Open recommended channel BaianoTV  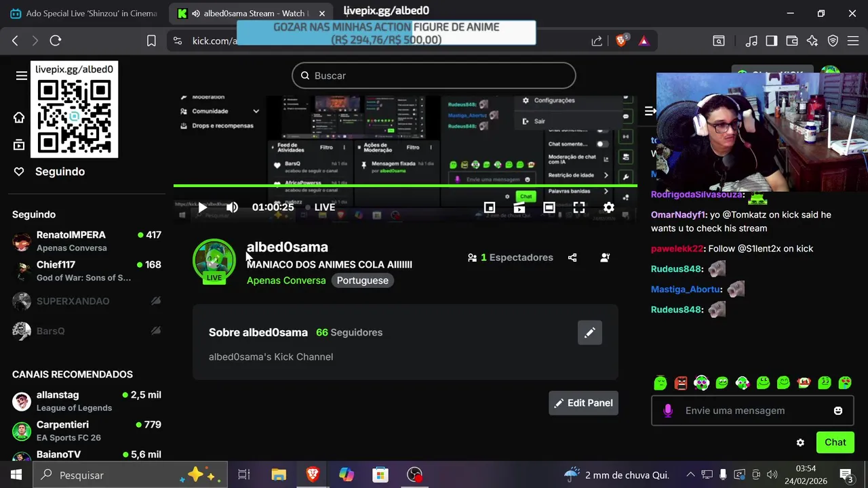click(87, 455)
